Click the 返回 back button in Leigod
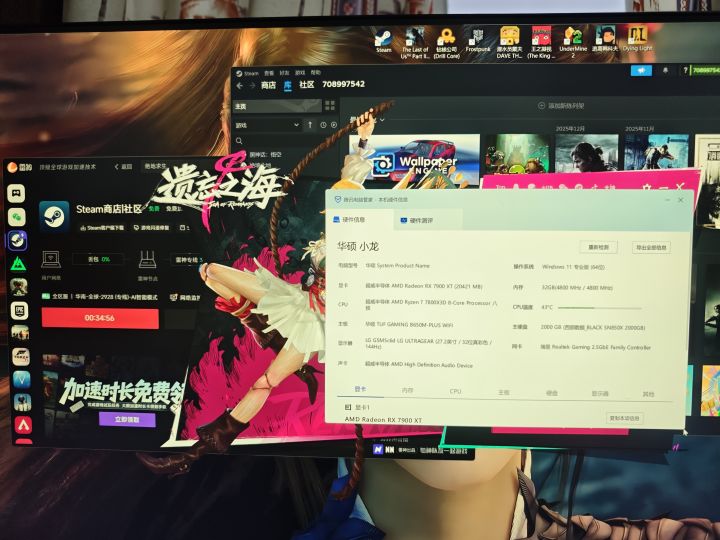 pos(123,166)
